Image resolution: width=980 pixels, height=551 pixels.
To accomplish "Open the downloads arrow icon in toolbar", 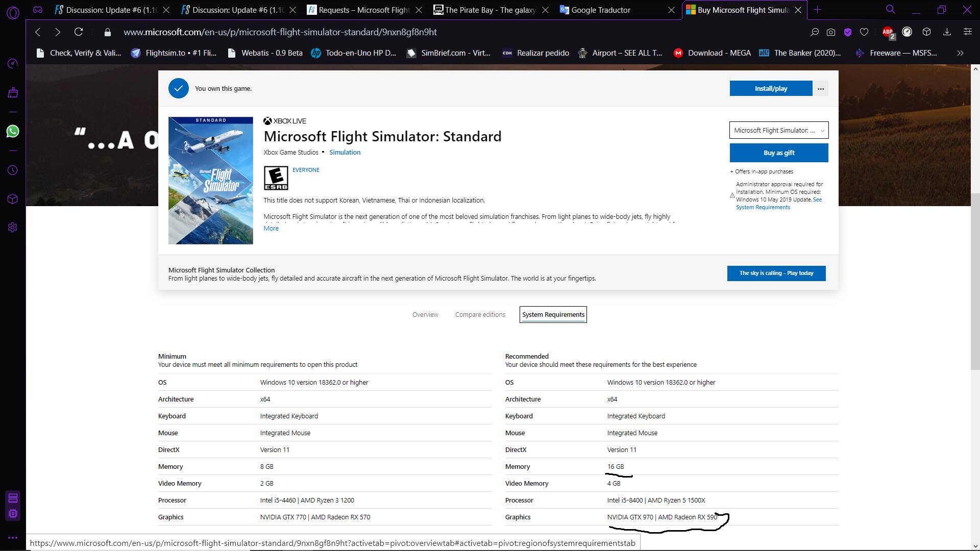I will pyautogui.click(x=947, y=32).
